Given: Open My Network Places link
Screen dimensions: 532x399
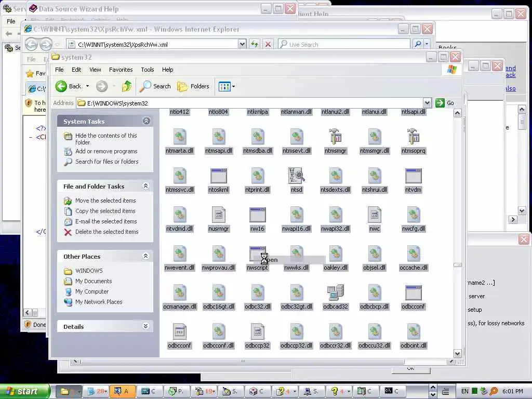Looking at the screenshot, I should tap(99, 302).
